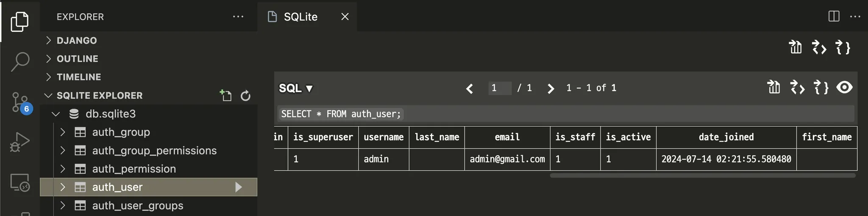Go to the next results page
Screen dimensions: 868x216
[551, 88]
